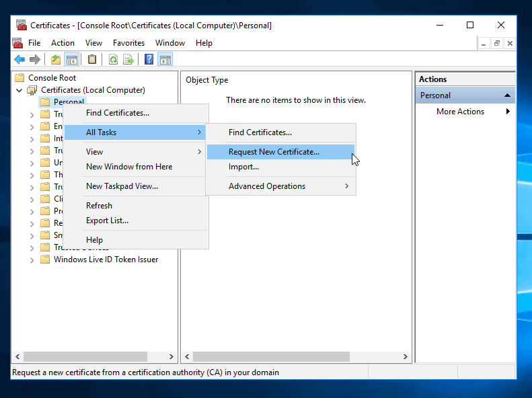
Task: Click the tree pane scroll right arrow
Action: (172, 356)
